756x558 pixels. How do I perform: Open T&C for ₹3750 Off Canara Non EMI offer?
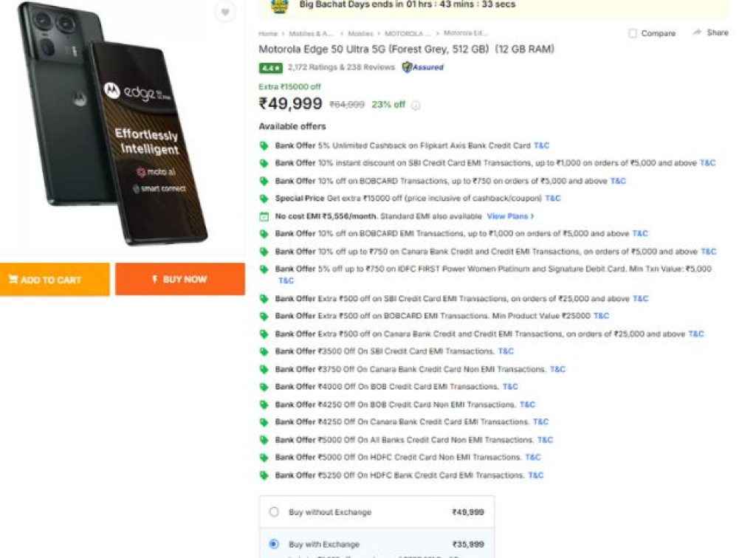point(557,369)
